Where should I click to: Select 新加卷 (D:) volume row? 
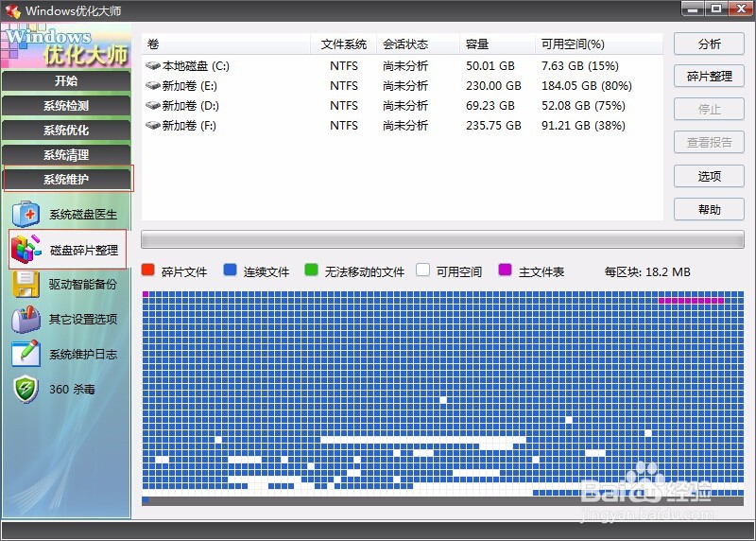[403, 105]
